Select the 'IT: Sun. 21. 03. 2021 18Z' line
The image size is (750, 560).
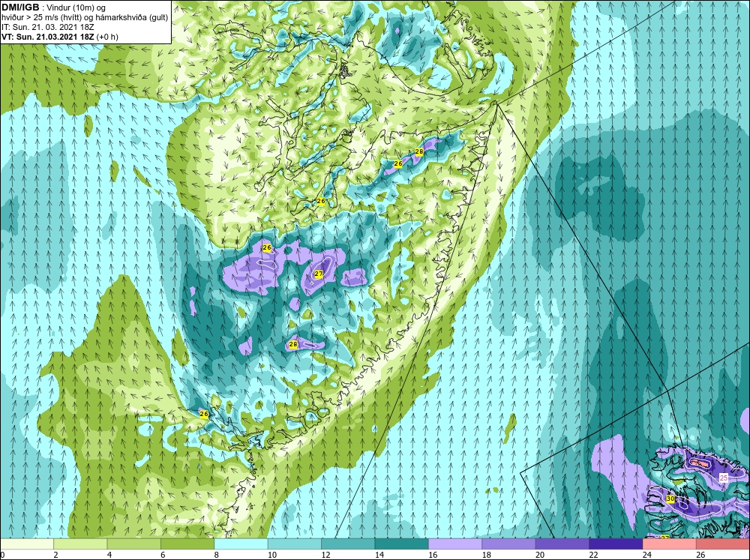click(x=48, y=27)
